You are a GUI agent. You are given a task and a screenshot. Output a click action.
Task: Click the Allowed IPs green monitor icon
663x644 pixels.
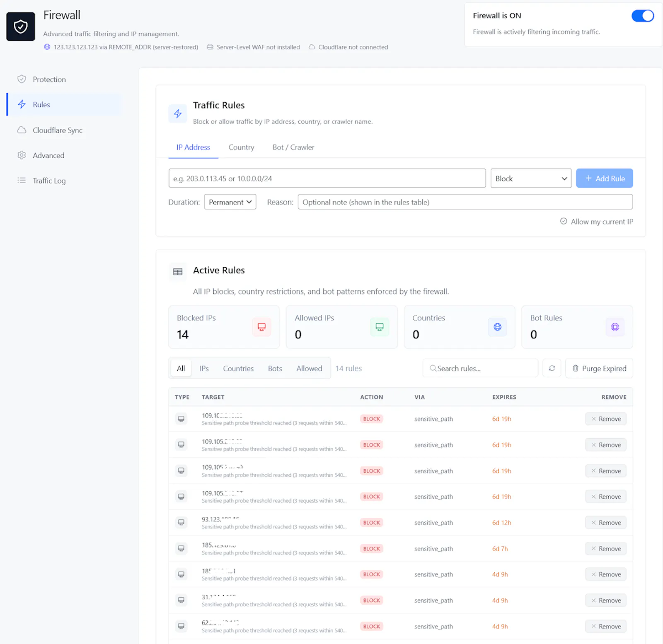click(x=379, y=327)
